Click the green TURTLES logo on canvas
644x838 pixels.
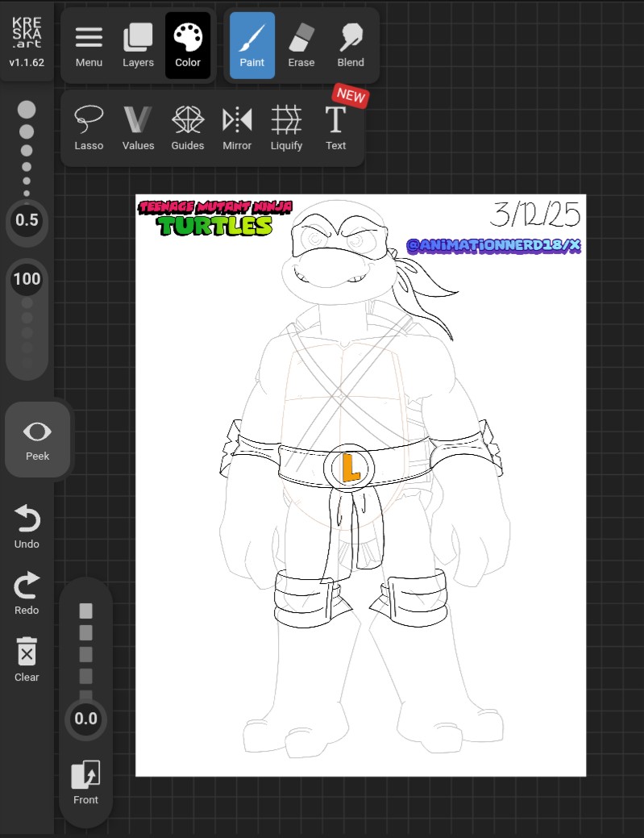pos(214,226)
